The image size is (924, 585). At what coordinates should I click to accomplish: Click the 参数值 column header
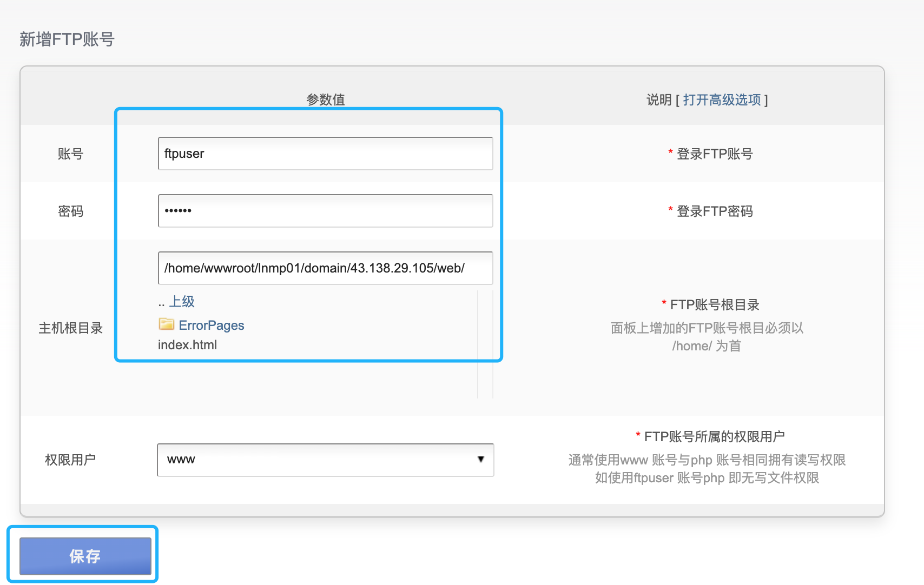pyautogui.click(x=326, y=99)
